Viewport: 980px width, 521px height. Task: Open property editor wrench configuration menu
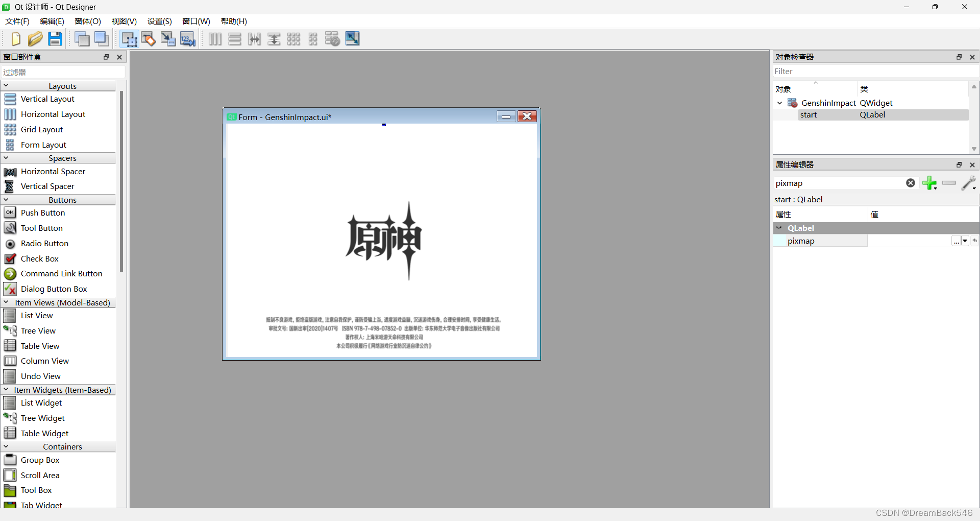click(969, 183)
